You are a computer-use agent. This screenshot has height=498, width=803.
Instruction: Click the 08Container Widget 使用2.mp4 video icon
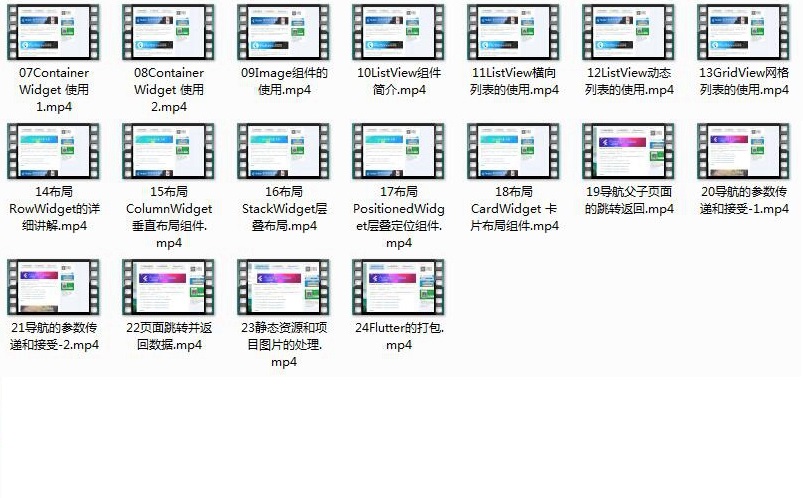[x=169, y=33]
